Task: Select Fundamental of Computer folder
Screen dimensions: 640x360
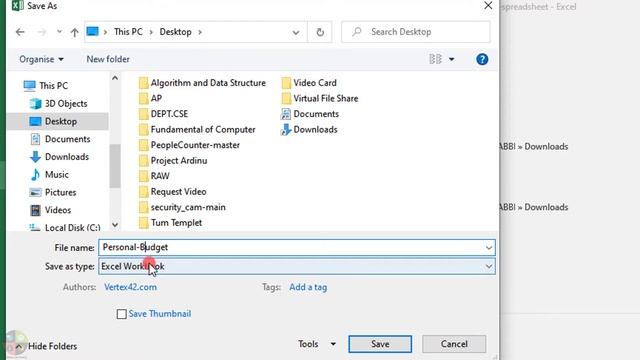Action: (x=197, y=129)
